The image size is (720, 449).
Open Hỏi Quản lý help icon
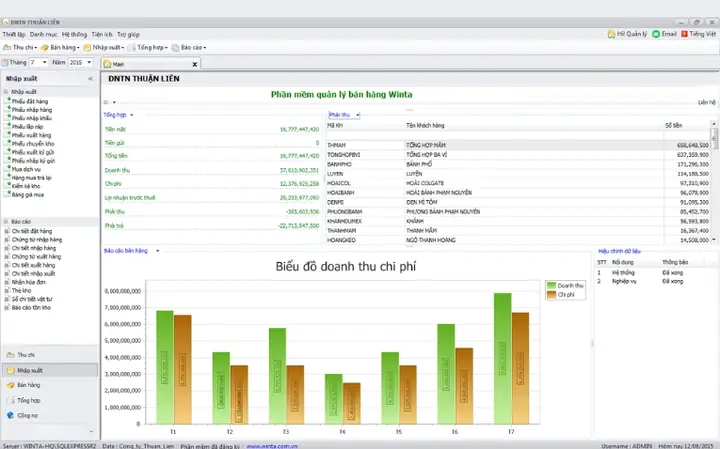pos(611,34)
